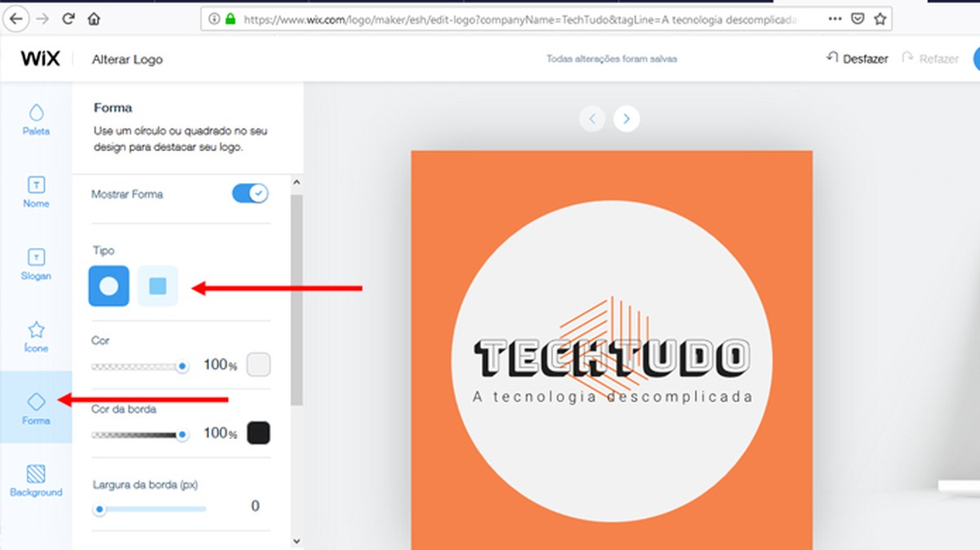Adjust the Cor da borda opacity slider

tap(140, 436)
